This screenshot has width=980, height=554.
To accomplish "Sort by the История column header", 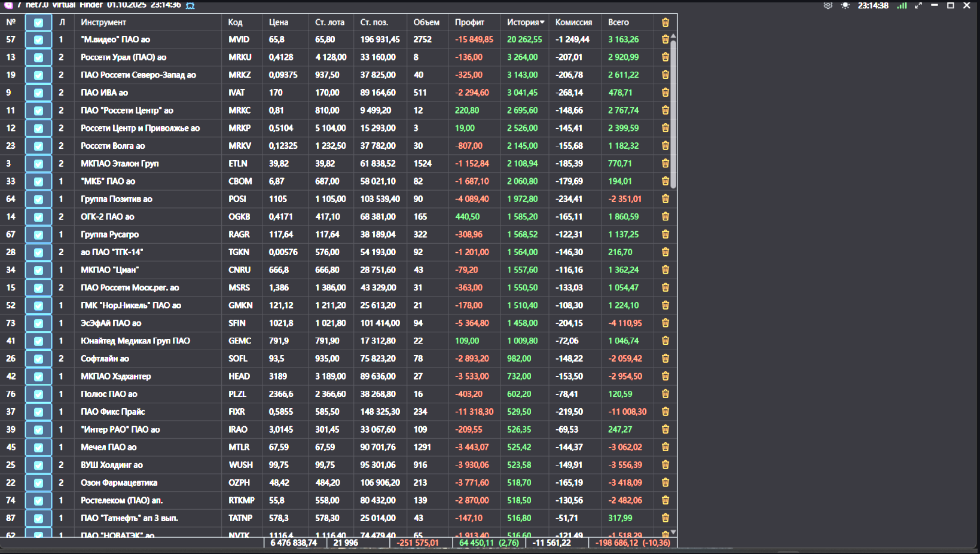I will pos(526,22).
